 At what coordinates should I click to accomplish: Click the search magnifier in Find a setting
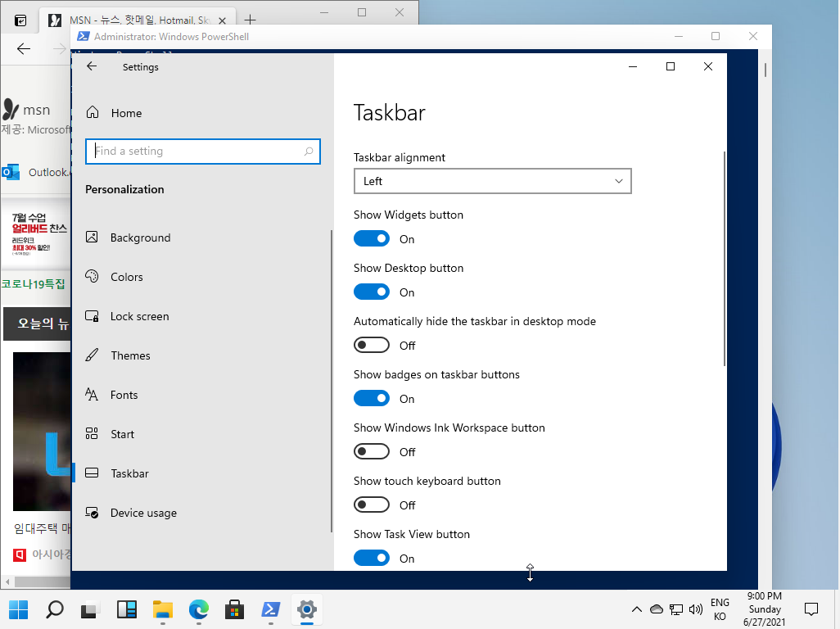point(309,151)
